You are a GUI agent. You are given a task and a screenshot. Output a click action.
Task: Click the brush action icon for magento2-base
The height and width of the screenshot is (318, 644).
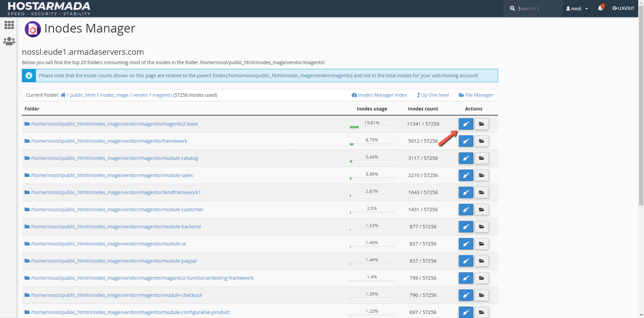tap(466, 124)
